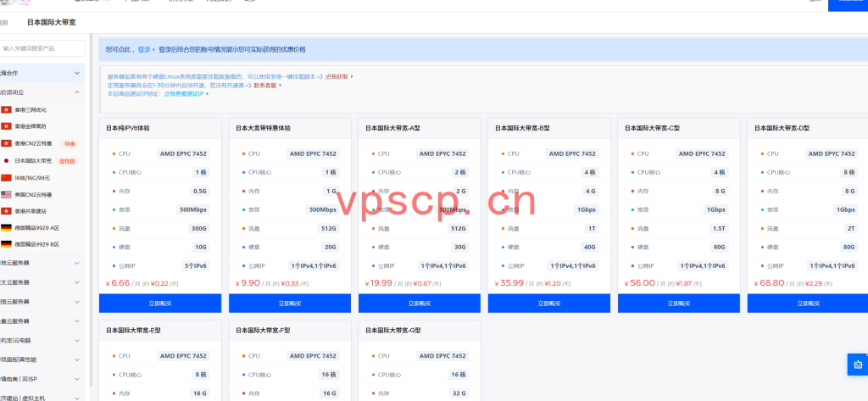Expand the 理合作 sidebar group chevron

pyautogui.click(x=77, y=73)
